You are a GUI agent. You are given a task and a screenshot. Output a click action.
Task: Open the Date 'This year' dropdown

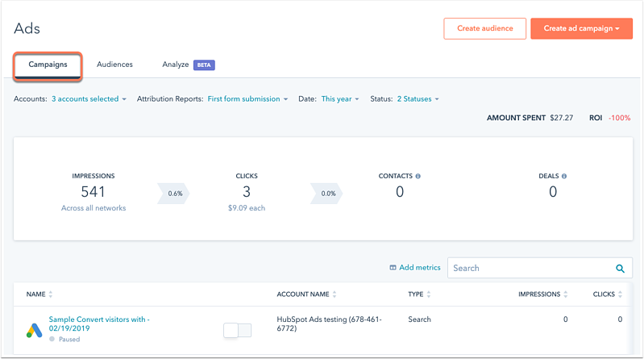tap(339, 99)
